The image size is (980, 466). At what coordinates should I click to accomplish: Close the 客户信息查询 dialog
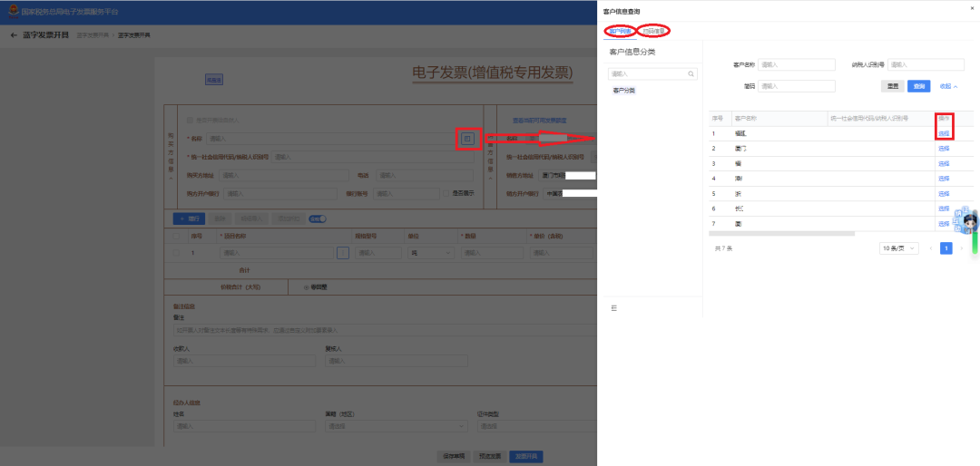(x=971, y=7)
